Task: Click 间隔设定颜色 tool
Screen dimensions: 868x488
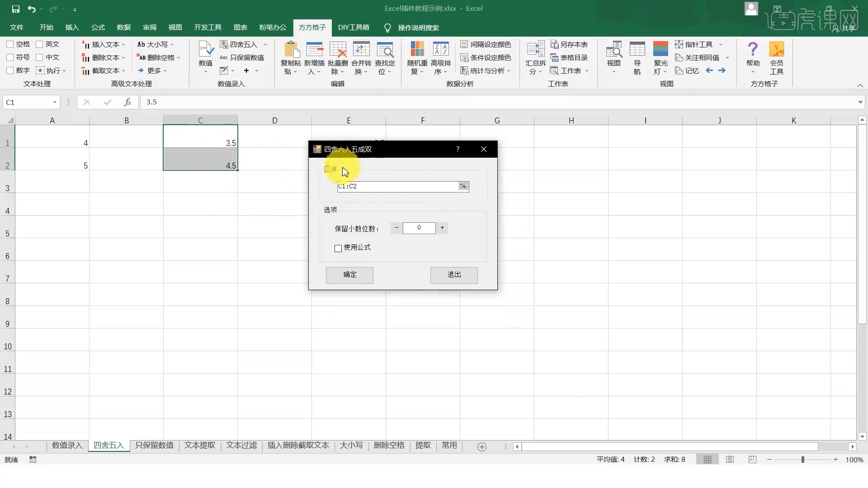Action: point(486,44)
